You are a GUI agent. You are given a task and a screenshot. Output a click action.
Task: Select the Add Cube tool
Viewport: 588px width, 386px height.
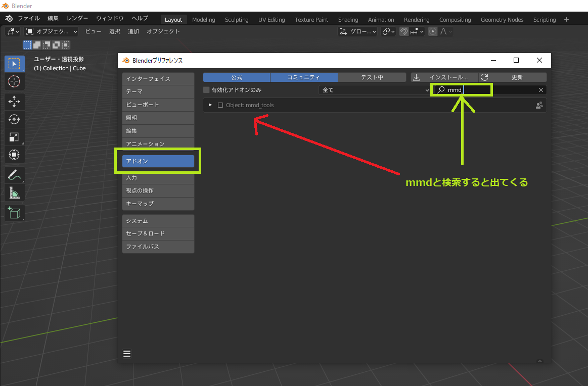point(14,213)
